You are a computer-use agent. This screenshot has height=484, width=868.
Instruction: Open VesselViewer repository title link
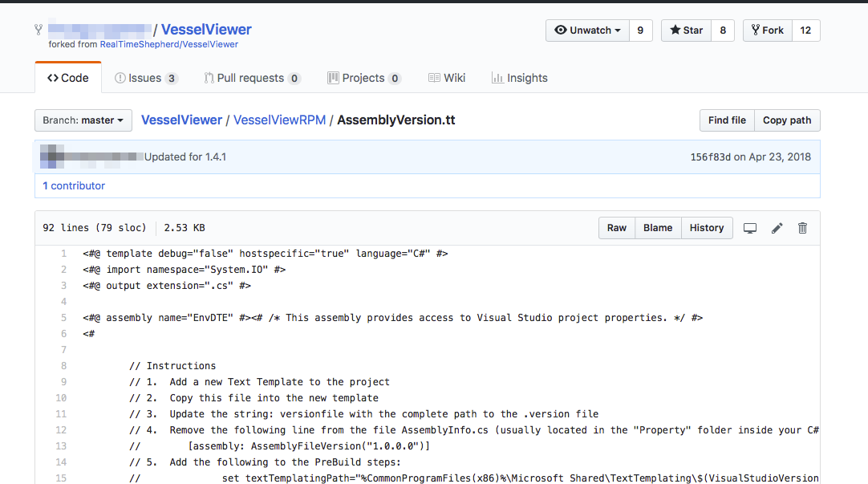click(x=206, y=30)
